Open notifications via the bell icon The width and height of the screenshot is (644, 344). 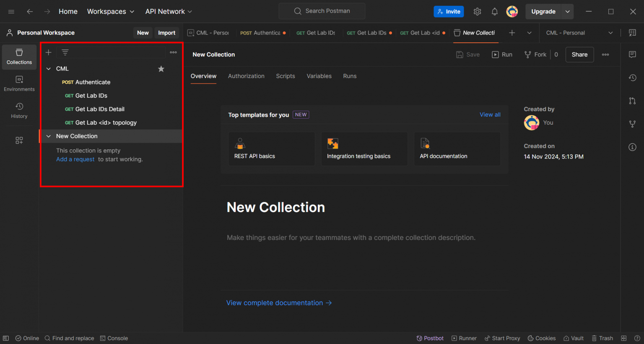click(x=494, y=11)
